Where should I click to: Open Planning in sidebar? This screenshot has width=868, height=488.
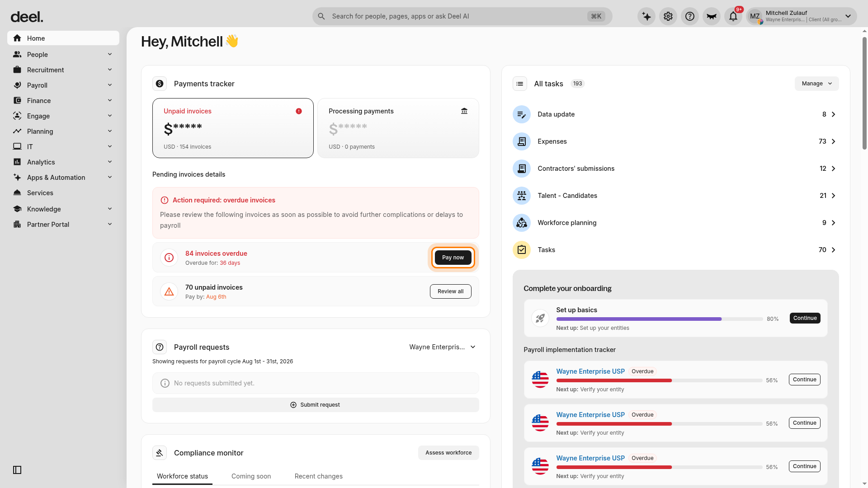(63, 131)
